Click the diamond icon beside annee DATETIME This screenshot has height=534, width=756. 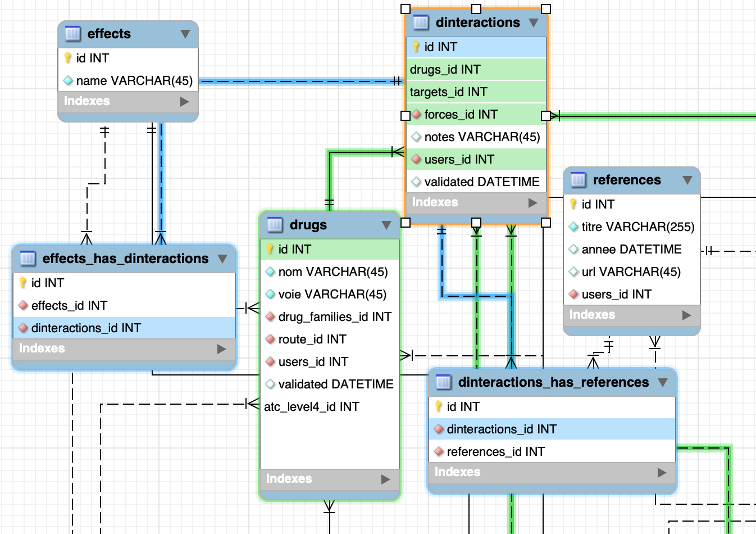click(x=573, y=249)
